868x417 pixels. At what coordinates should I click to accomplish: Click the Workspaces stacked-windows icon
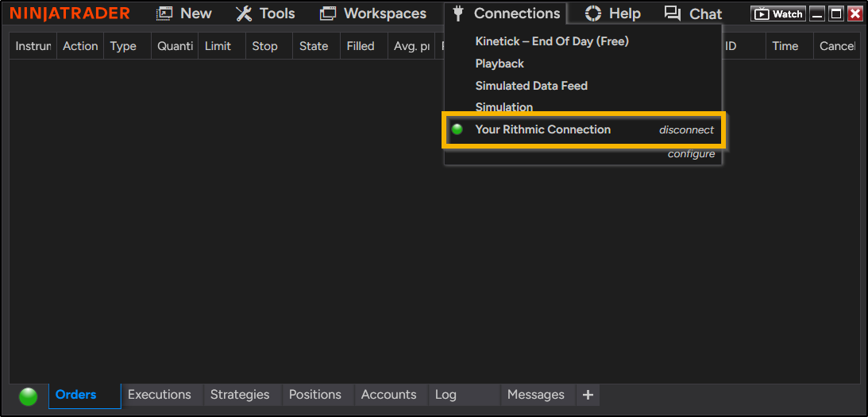tap(328, 14)
